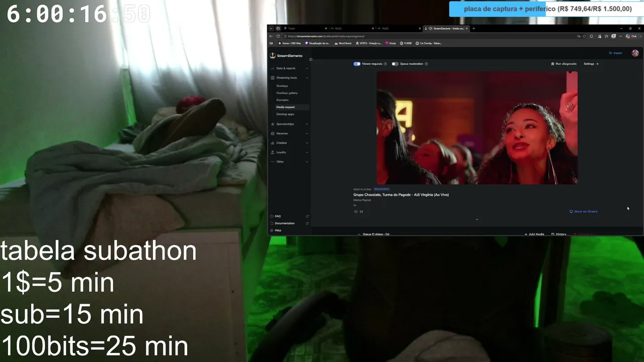Image resolution: width=644 pixels, height=362 pixels.
Task: Open the queue History
Action: tap(559, 234)
